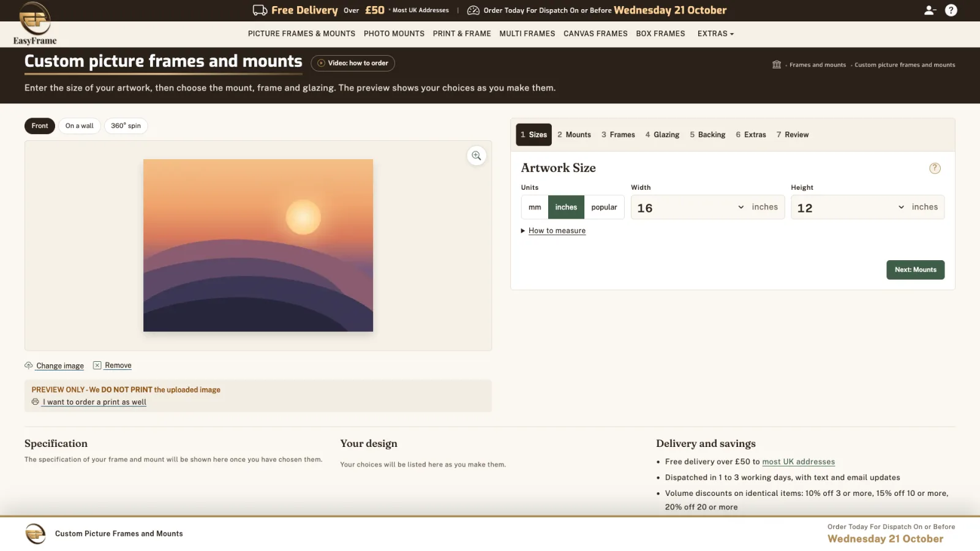Viewport: 980px width, 551px height.
Task: Open I want to order a print link
Action: point(94,402)
